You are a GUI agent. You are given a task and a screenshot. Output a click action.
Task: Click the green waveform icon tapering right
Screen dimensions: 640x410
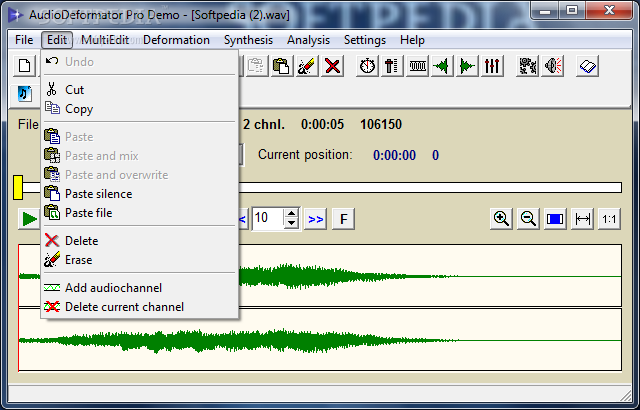pos(467,66)
